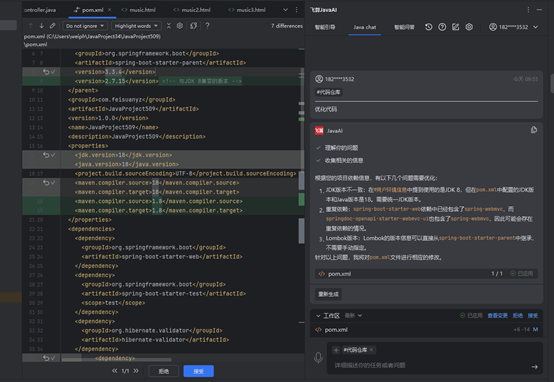This screenshot has height=382, width=554.
Task: Click horizontal scrollbar under diff
Action: click(116, 360)
